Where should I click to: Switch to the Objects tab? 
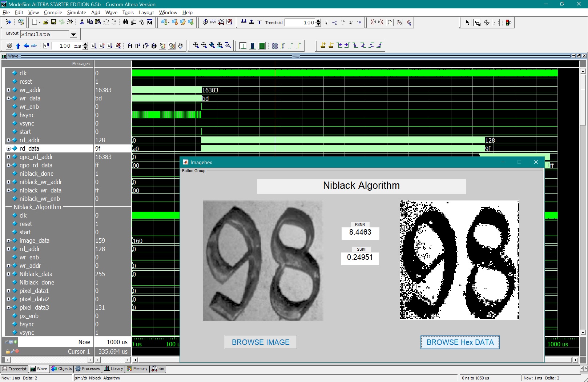[62, 369]
